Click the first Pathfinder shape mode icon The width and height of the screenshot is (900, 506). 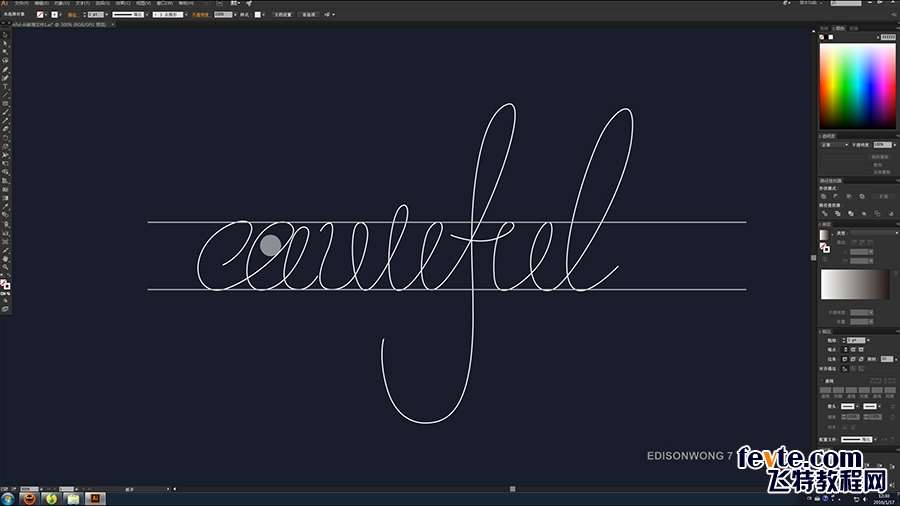[825, 196]
